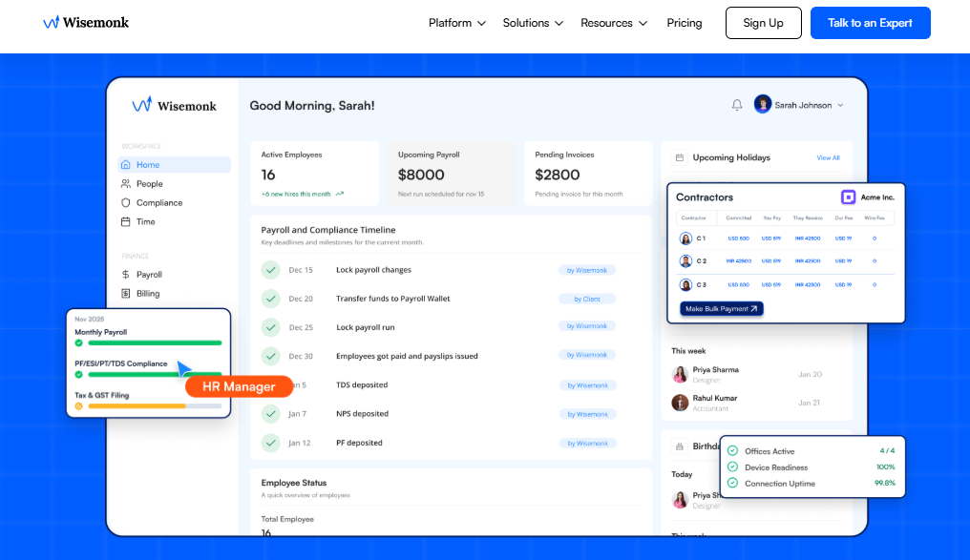
Task: Click the Time calendar icon
Action: (x=125, y=221)
